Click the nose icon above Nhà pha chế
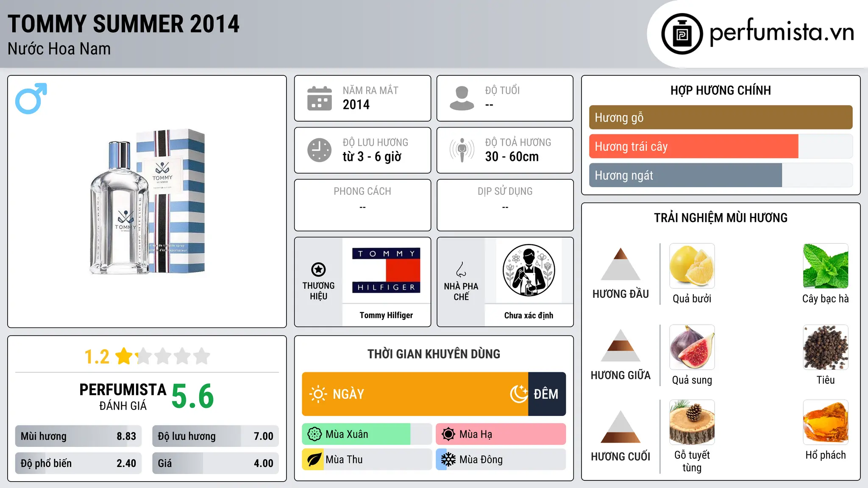The image size is (868, 488). click(461, 269)
